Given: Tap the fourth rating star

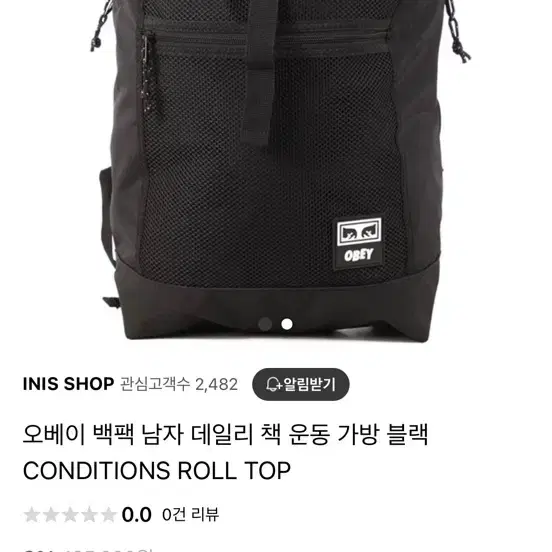Looking at the screenshot, I should click(x=89, y=515).
